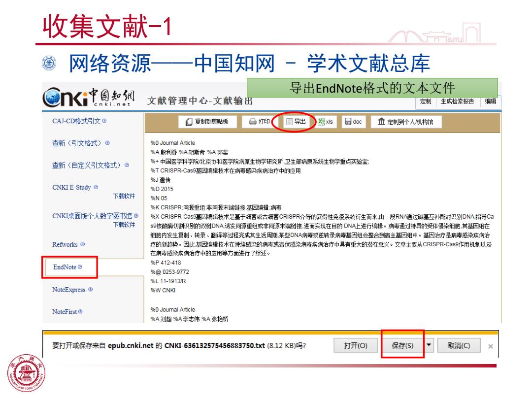Click the 定制到个人/机构馆 library icon
The image size is (532, 399).
(381, 122)
